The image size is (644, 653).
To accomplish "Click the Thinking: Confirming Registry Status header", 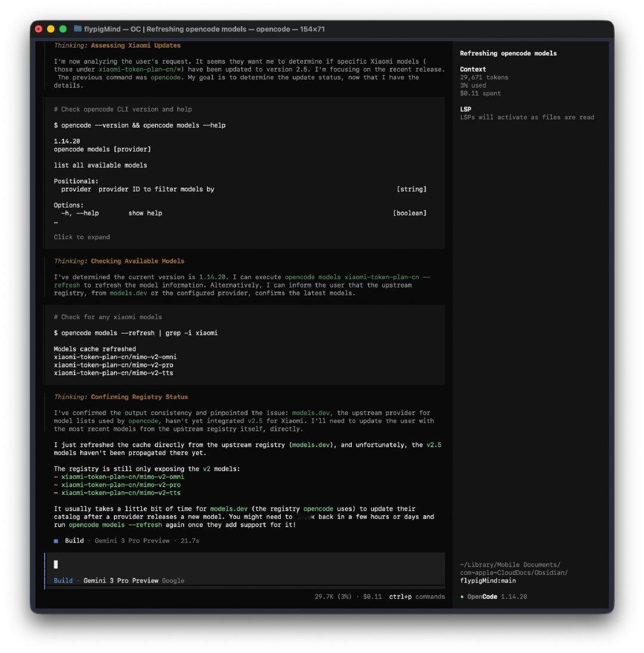I will pyautogui.click(x=120, y=397).
